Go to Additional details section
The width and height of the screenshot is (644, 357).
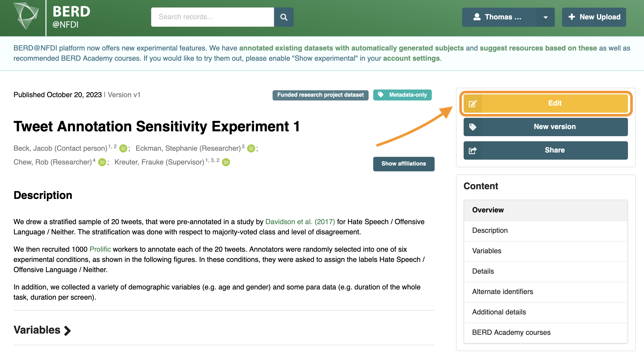(546, 312)
